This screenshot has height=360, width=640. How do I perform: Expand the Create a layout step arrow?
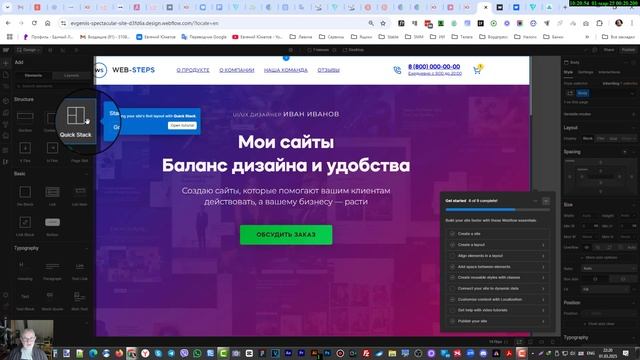point(543,245)
